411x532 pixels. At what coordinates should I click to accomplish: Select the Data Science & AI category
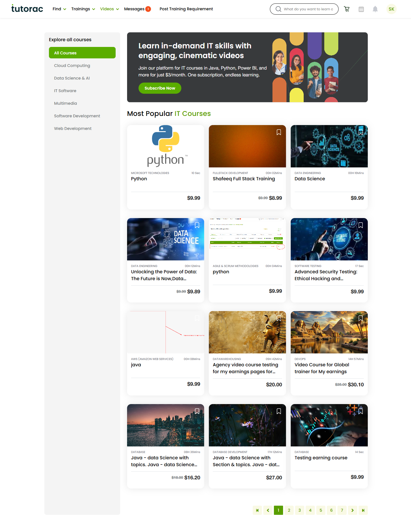pos(72,78)
